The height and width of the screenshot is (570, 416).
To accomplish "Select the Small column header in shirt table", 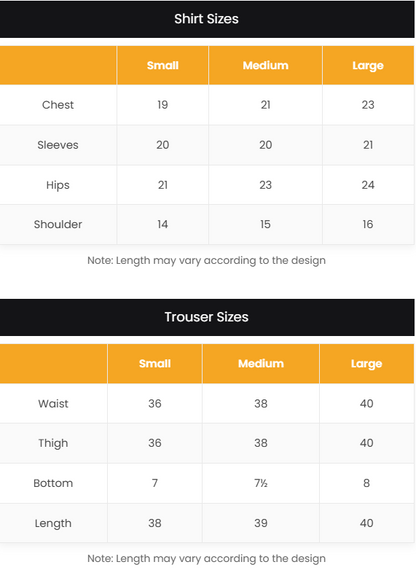I will (x=163, y=65).
